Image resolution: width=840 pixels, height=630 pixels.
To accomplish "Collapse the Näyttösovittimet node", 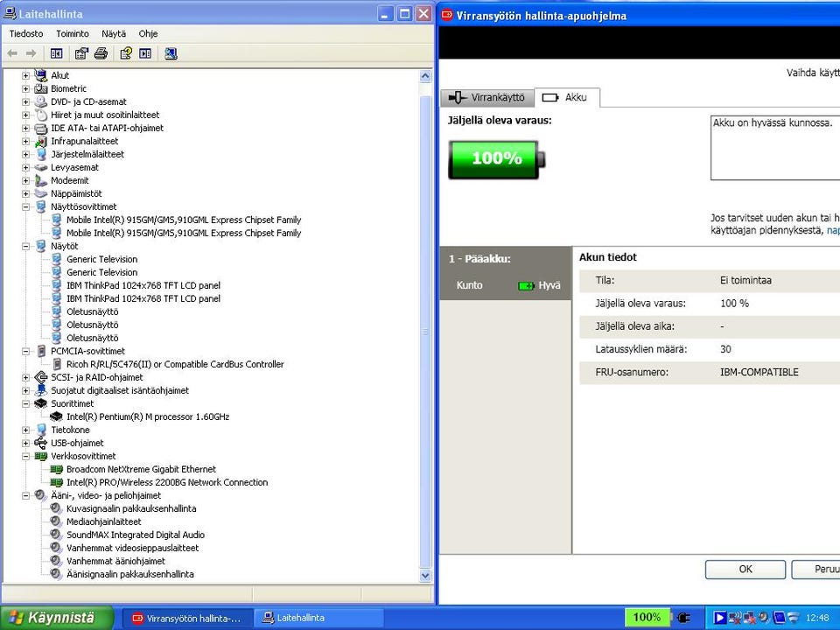I will [25, 206].
